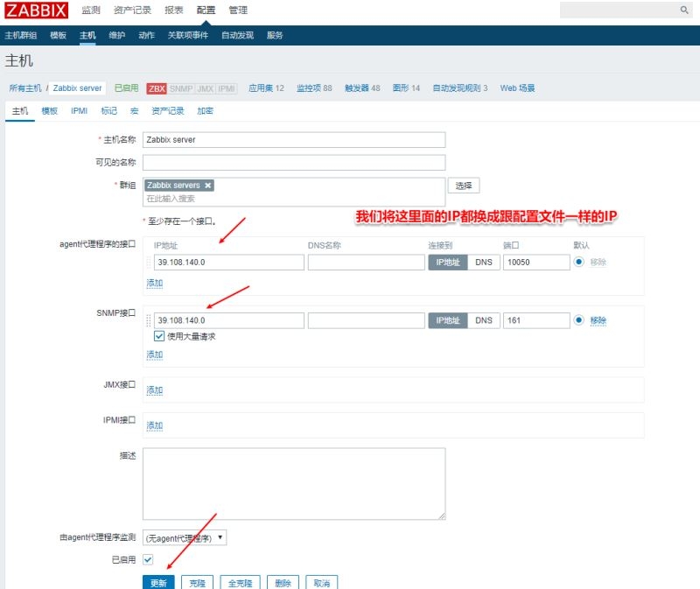This screenshot has width=700, height=589.
Task: Switch to the 模板 tab
Action: (x=50, y=111)
